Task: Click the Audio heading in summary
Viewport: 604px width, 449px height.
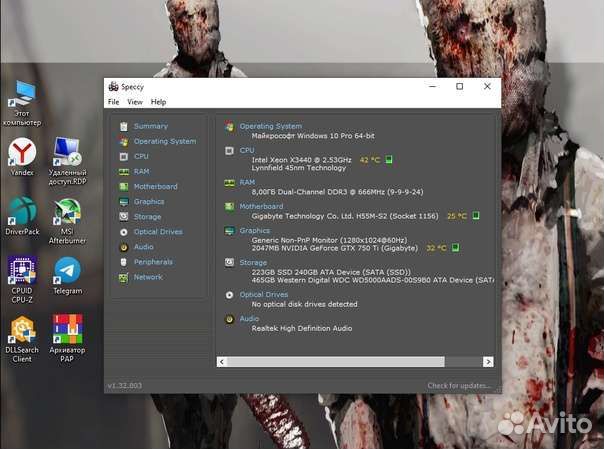Action: (x=249, y=319)
